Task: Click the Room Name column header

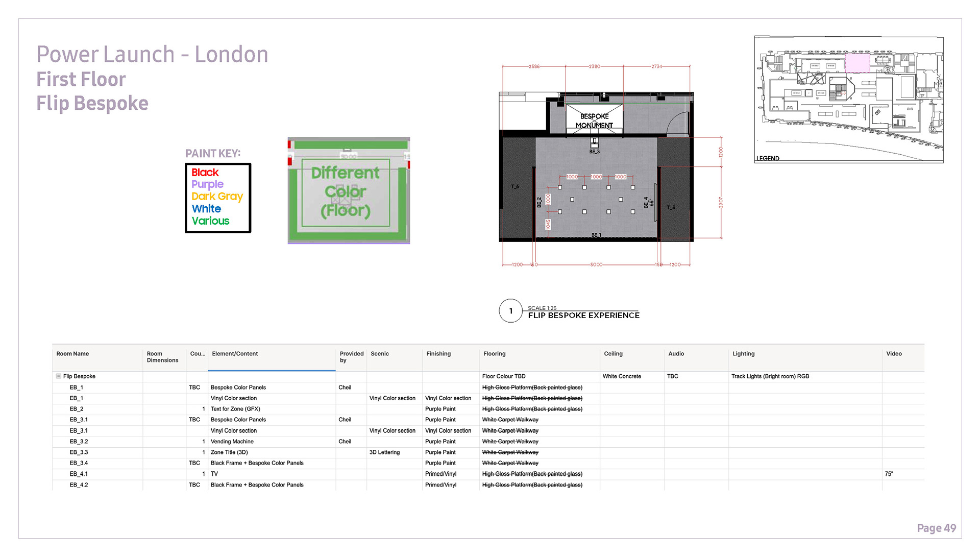Action: point(72,354)
